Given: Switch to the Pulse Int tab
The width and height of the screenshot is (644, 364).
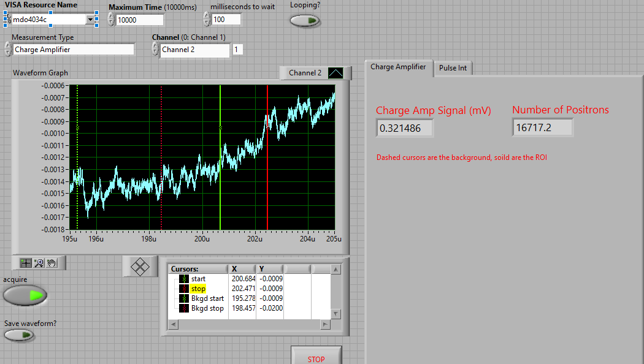Looking at the screenshot, I should click(453, 68).
